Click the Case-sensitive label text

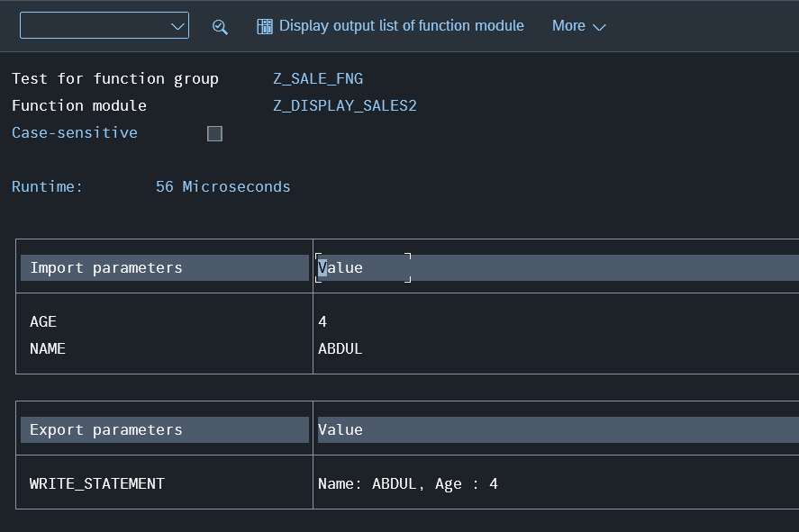(x=75, y=133)
